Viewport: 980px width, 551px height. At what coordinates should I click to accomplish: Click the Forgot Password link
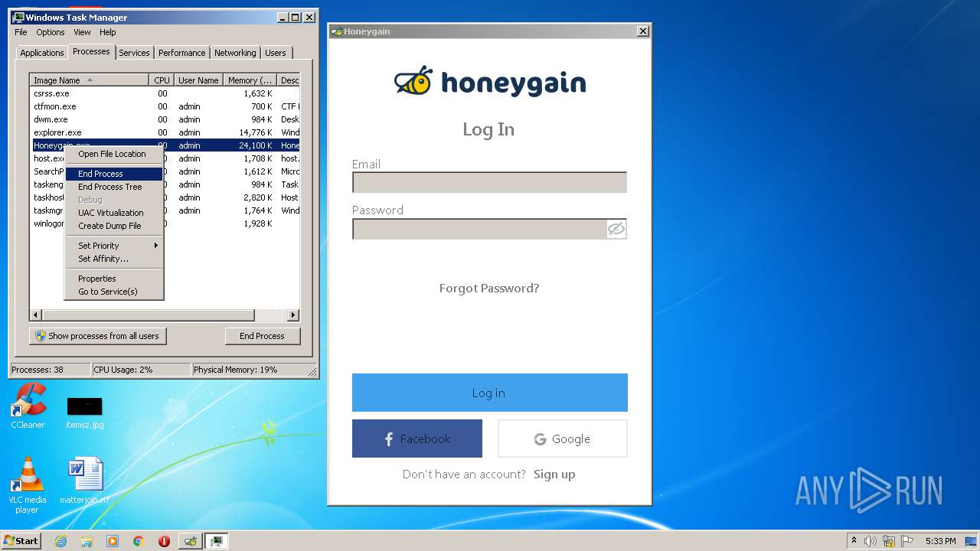[x=489, y=289]
